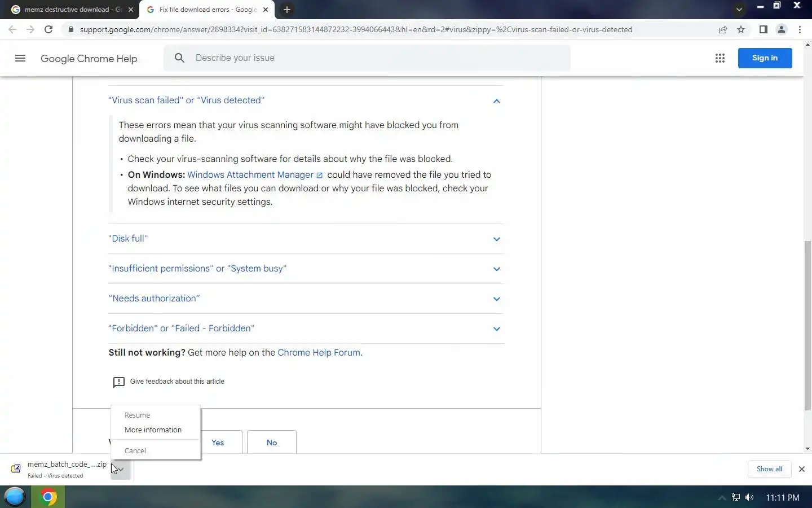
Task: Go forward to next page
Action: point(30,29)
